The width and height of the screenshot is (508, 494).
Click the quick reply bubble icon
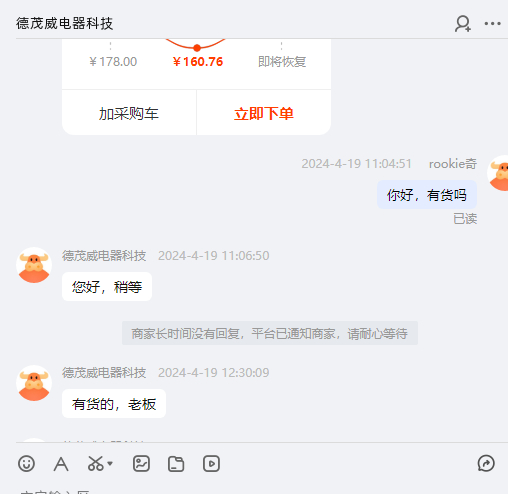(x=486, y=463)
